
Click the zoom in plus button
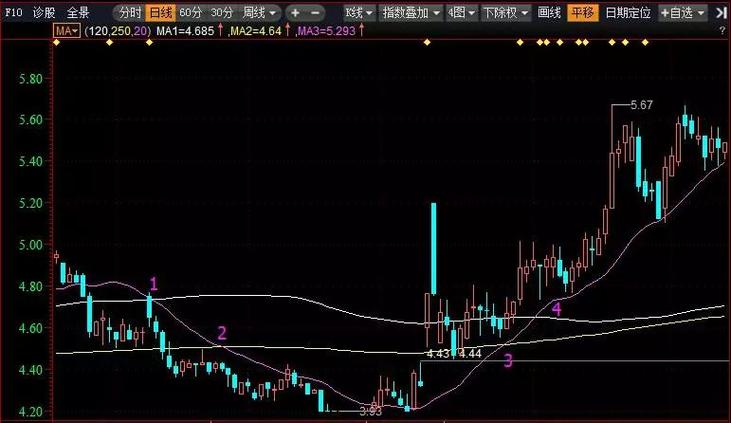[x=295, y=13]
